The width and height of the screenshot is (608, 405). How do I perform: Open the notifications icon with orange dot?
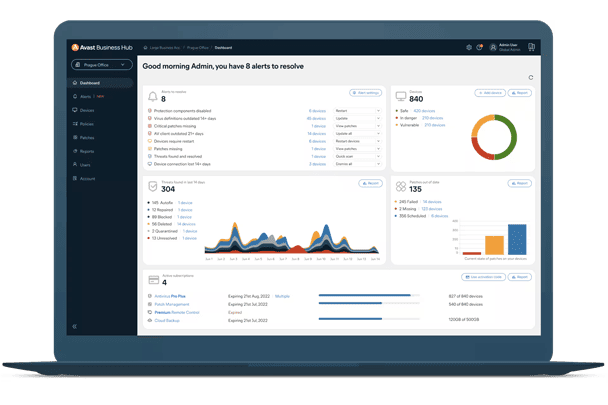[480, 47]
